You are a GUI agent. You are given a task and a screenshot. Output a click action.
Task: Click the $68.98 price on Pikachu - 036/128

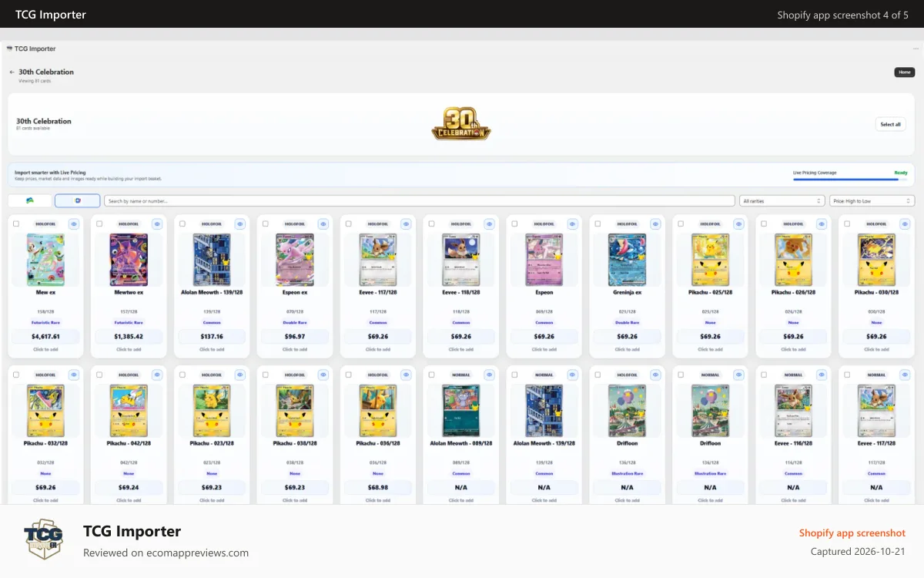[x=378, y=488]
